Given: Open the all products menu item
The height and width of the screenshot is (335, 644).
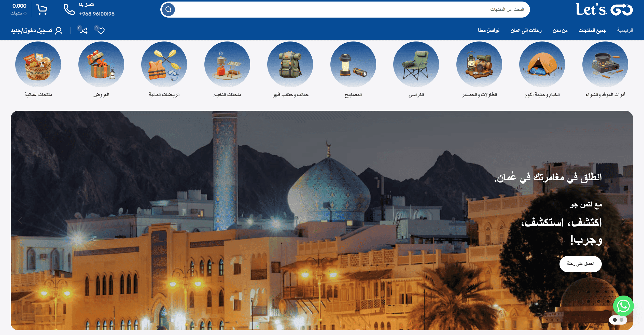Looking at the screenshot, I should [x=592, y=31].
